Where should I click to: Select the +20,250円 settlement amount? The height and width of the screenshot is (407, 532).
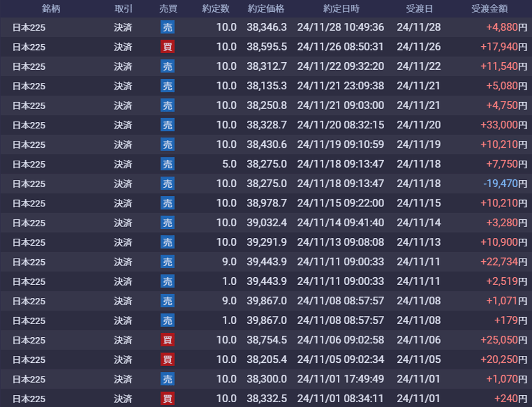[504, 360]
